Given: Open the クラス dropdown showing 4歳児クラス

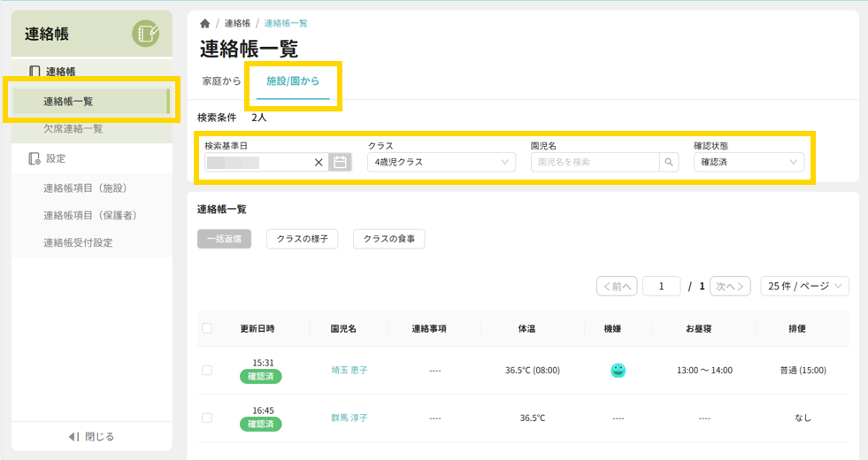Looking at the screenshot, I should [444, 162].
